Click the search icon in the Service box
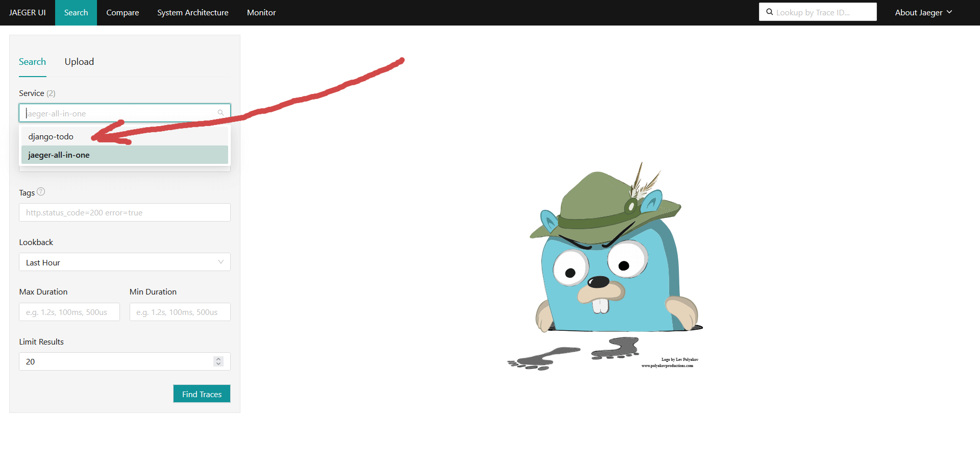This screenshot has width=980, height=463. coord(220,113)
